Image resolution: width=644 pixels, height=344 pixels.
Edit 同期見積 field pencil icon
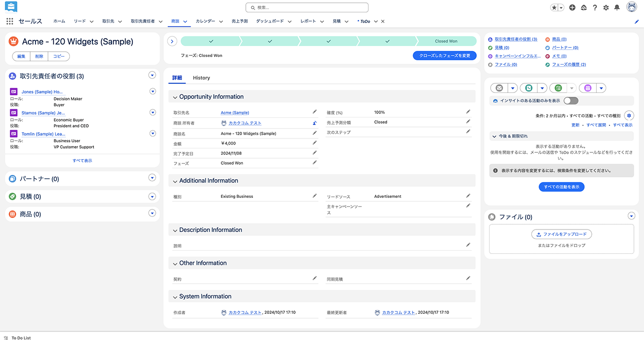[x=468, y=278]
